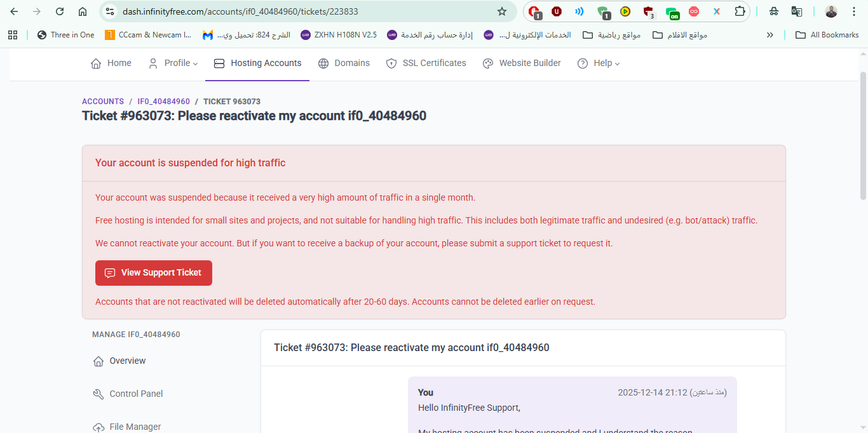The image size is (868, 433).
Task: Bookmark this page with star icon
Action: pyautogui.click(x=502, y=11)
